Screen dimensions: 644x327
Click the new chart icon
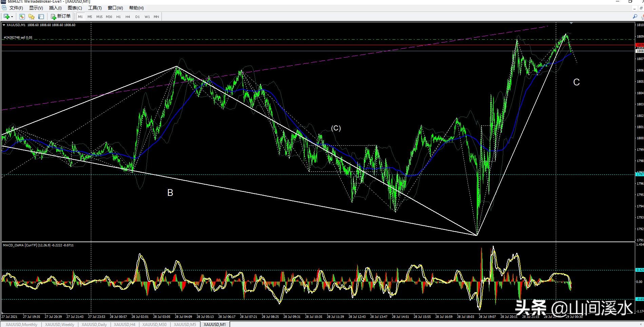(6, 17)
